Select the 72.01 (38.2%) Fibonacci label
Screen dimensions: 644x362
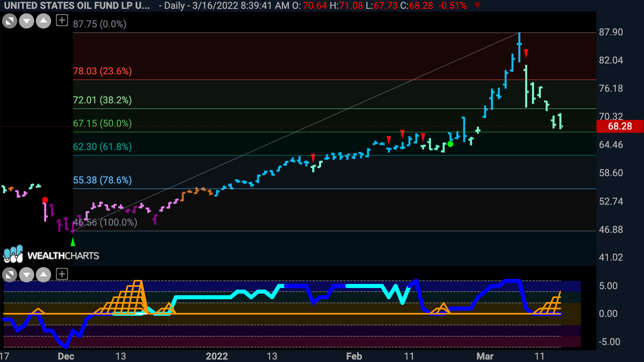coord(102,100)
